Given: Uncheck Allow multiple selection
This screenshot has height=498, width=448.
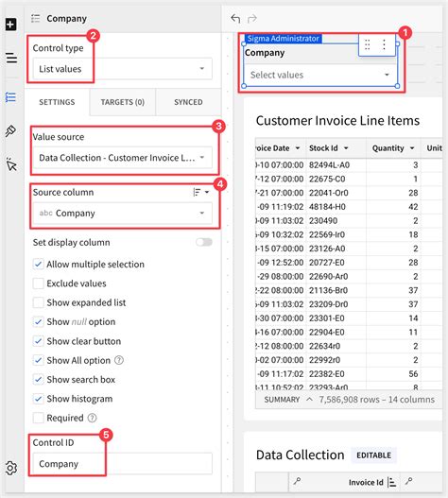Looking at the screenshot, I should point(39,265).
